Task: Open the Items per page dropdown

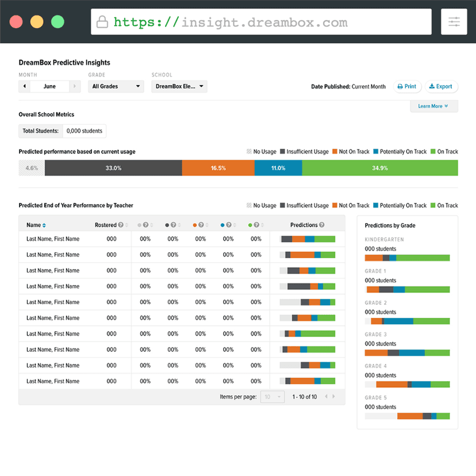Action: click(272, 397)
